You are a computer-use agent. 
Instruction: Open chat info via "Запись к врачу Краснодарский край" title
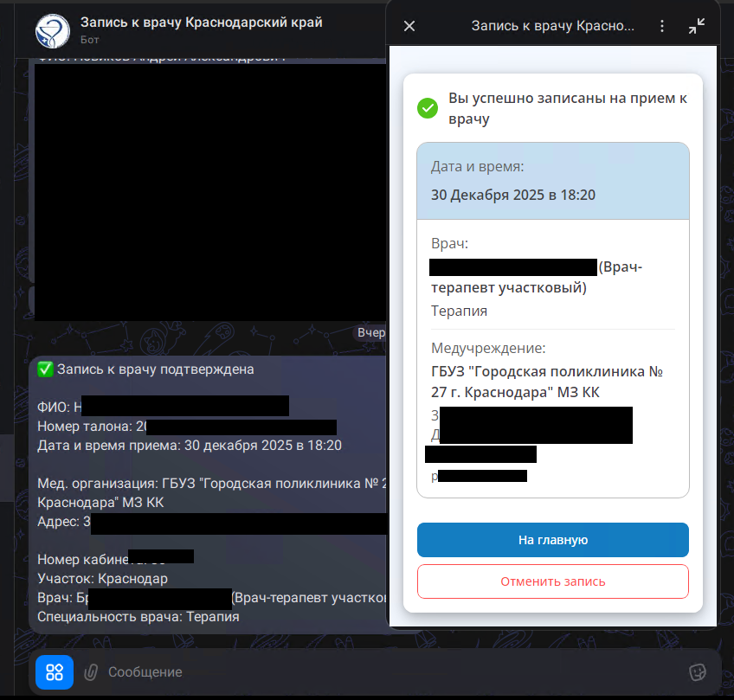201,22
